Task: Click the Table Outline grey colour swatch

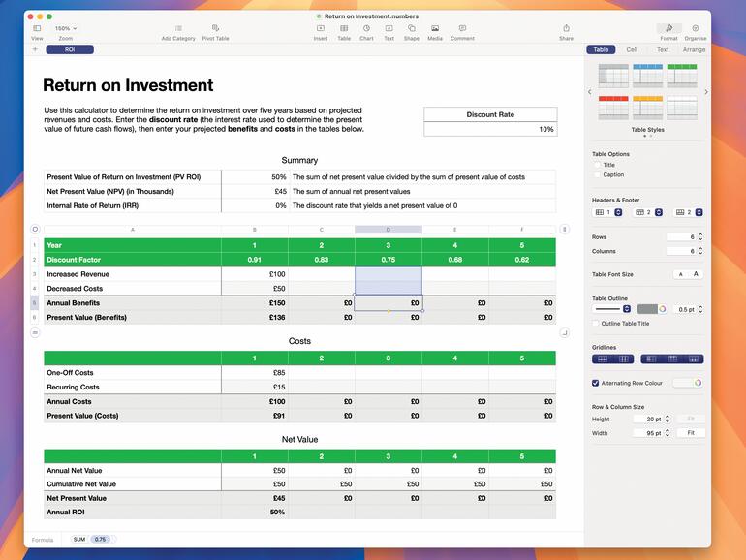Action: pos(647,309)
